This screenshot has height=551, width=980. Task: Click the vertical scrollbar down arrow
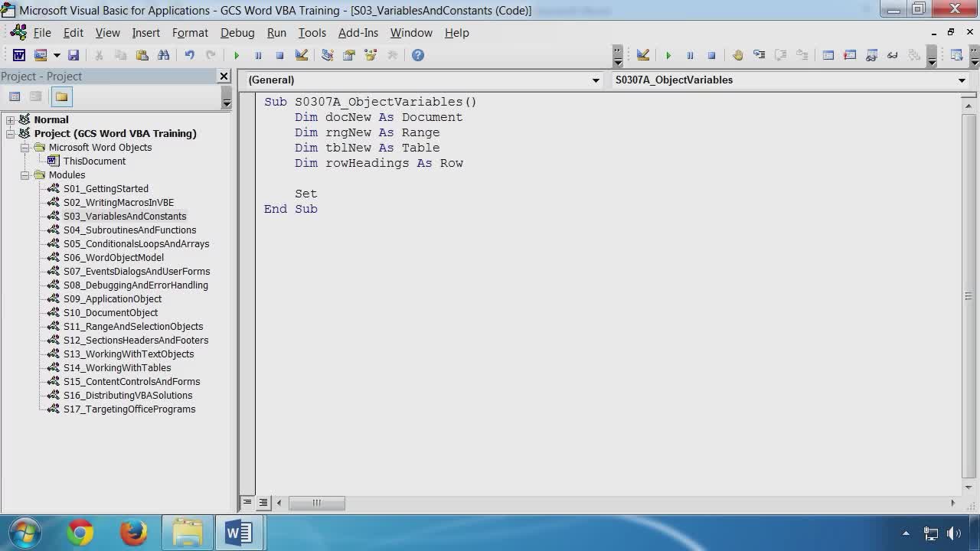pyautogui.click(x=969, y=487)
